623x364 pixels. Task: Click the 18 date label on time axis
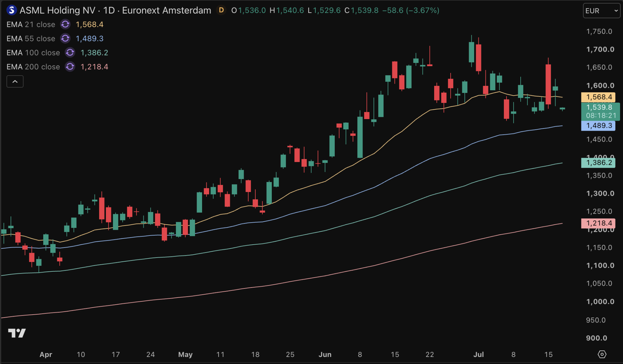click(255, 354)
